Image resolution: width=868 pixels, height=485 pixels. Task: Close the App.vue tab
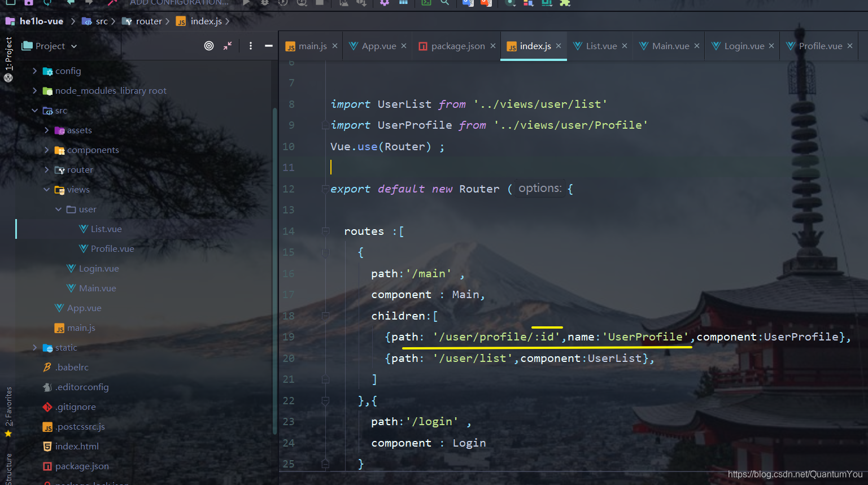pos(404,46)
